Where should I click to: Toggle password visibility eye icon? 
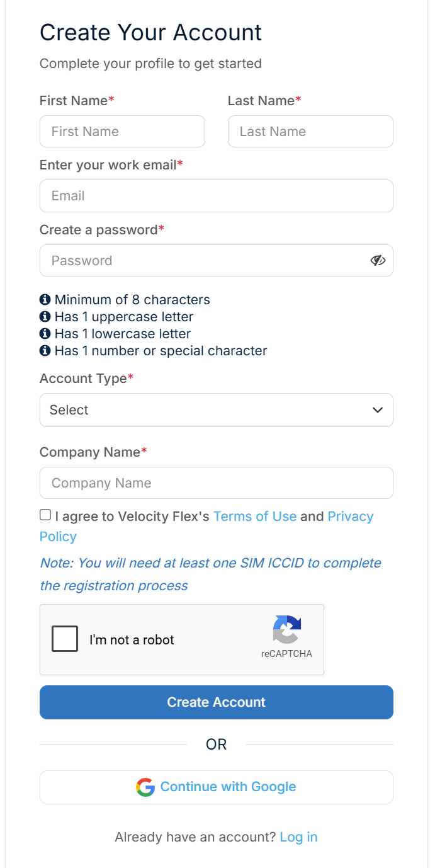coord(378,260)
